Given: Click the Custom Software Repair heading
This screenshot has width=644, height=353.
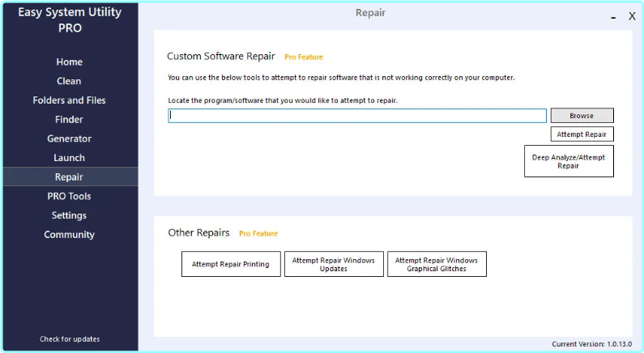Looking at the screenshot, I should 221,56.
